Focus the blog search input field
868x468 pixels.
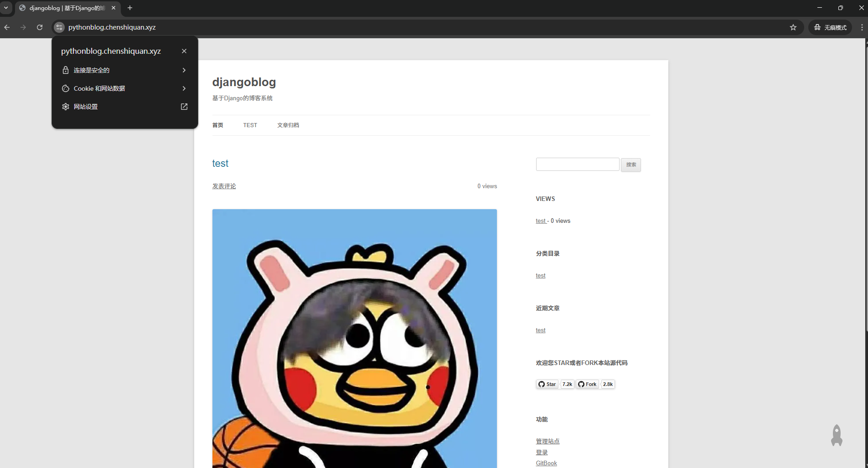[x=578, y=165]
